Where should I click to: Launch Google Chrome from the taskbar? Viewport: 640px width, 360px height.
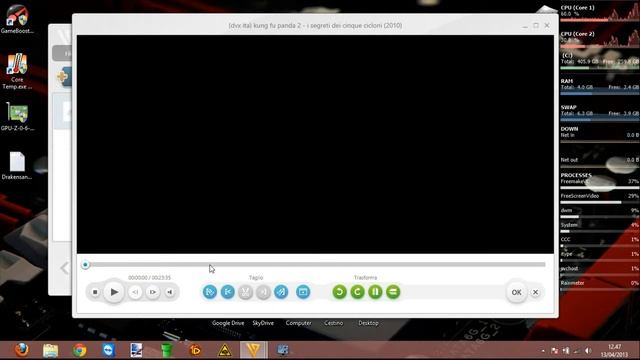pos(80,350)
